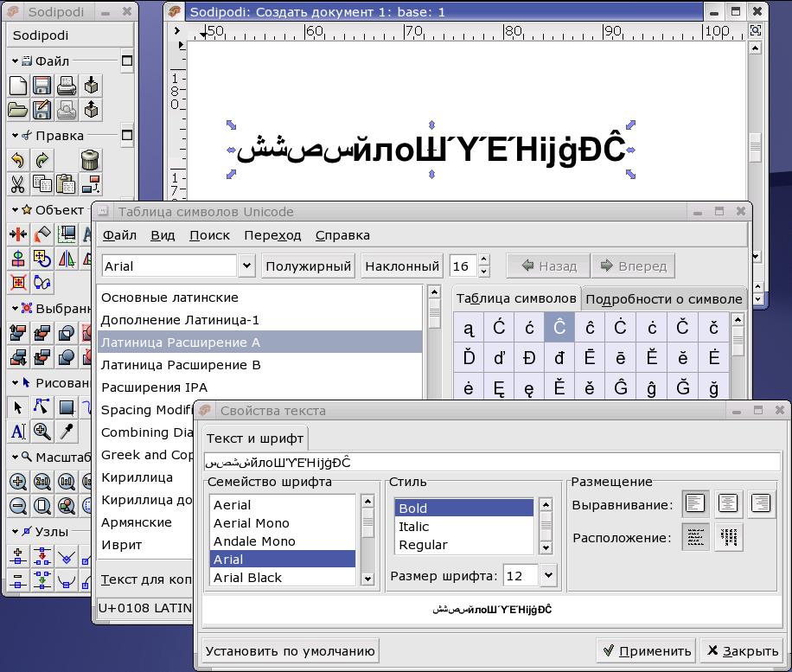The image size is (792, 672).
Task: Collapse the Рисование section in toolbox
Action: (x=16, y=383)
